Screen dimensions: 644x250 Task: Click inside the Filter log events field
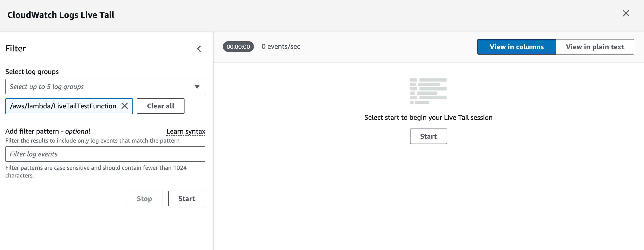coord(105,154)
